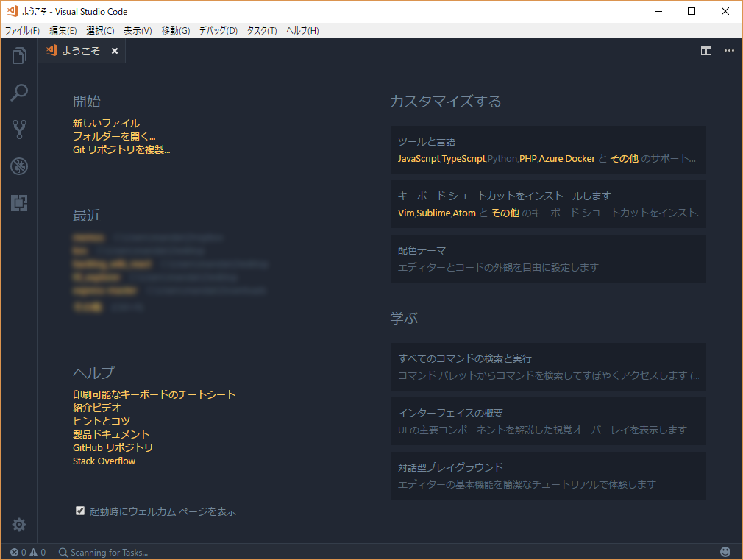Open the 紹介ビデオ link

pyautogui.click(x=96, y=408)
